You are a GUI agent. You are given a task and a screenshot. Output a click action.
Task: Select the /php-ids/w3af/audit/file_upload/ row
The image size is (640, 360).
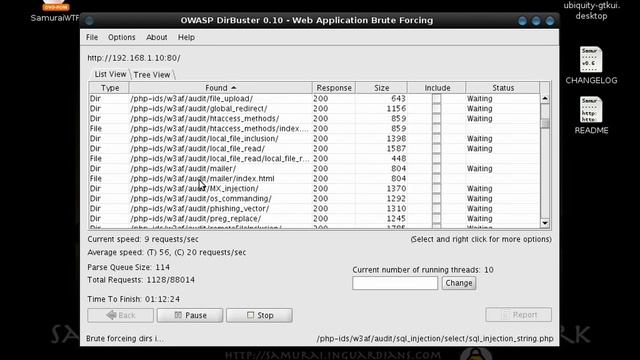314,99
